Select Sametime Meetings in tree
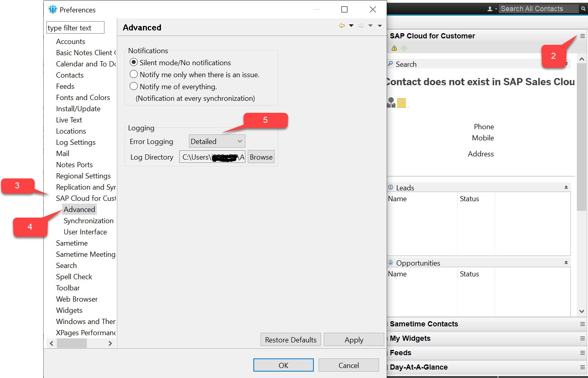The width and height of the screenshot is (588, 378). [86, 254]
